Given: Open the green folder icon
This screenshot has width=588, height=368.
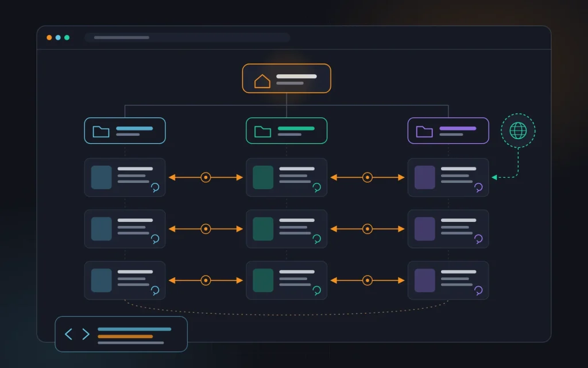Looking at the screenshot, I should (262, 132).
